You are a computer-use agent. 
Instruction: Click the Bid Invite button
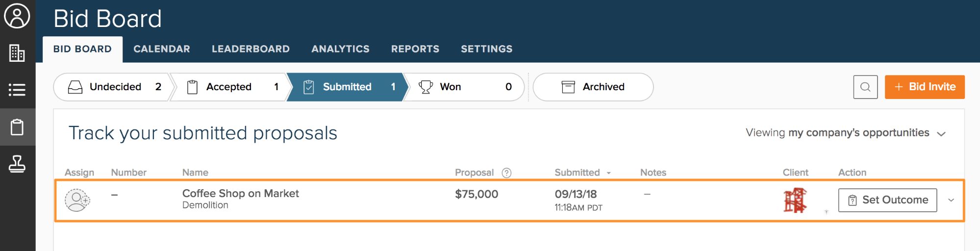(x=924, y=87)
